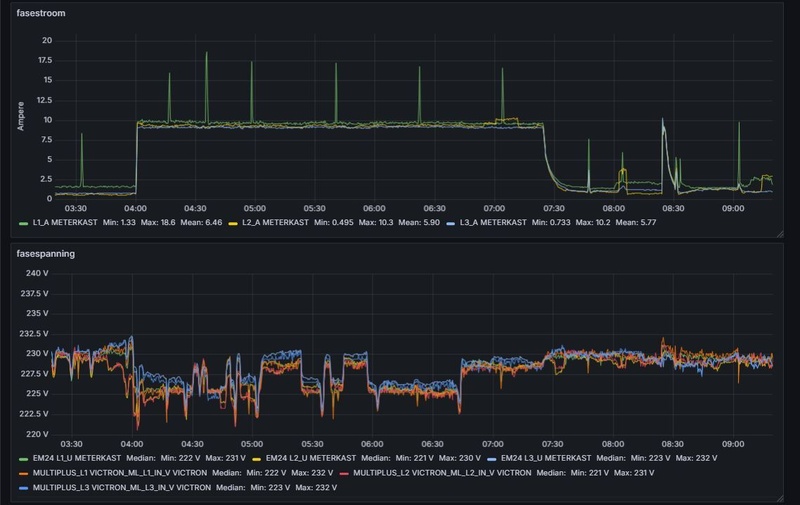Toggle MULTIPLUS_L2 VICTRON_ML_L2_IN_V legend entry
This screenshot has height=505, width=800.
coord(442,473)
